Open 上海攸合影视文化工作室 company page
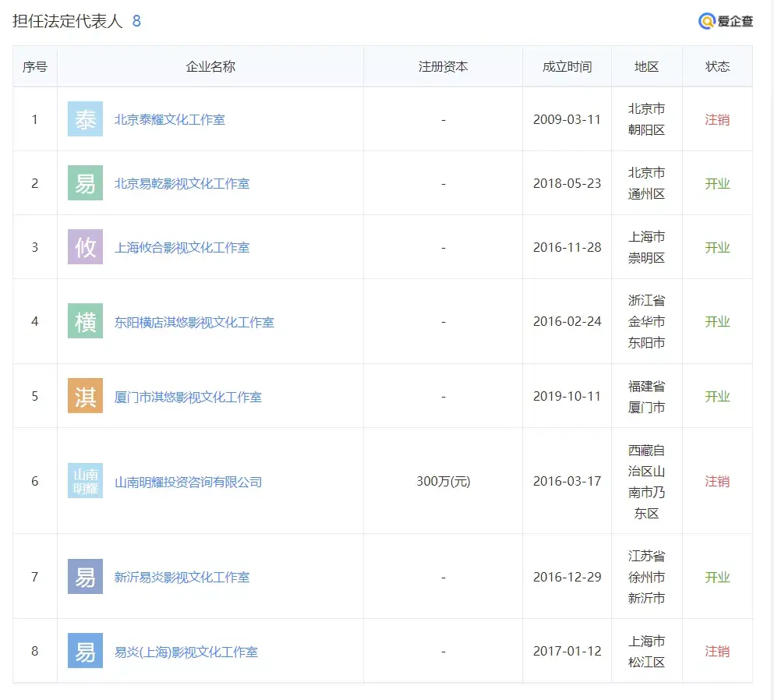The height and width of the screenshot is (700, 774). coord(182,248)
